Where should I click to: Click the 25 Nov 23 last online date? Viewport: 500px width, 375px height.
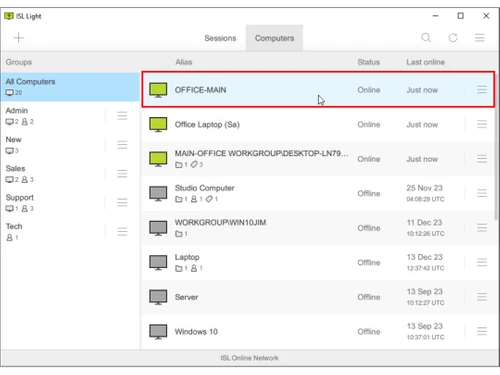coord(424,188)
